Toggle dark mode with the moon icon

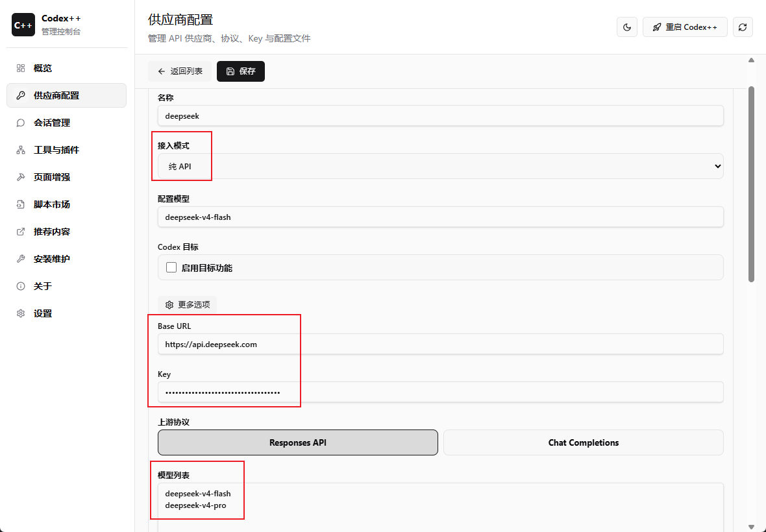click(627, 27)
